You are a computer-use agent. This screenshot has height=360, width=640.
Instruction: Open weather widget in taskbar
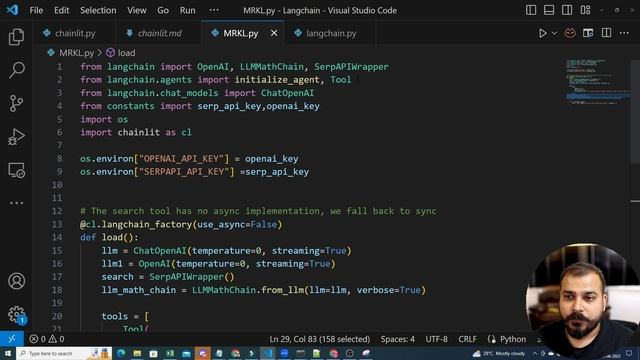[x=498, y=353]
